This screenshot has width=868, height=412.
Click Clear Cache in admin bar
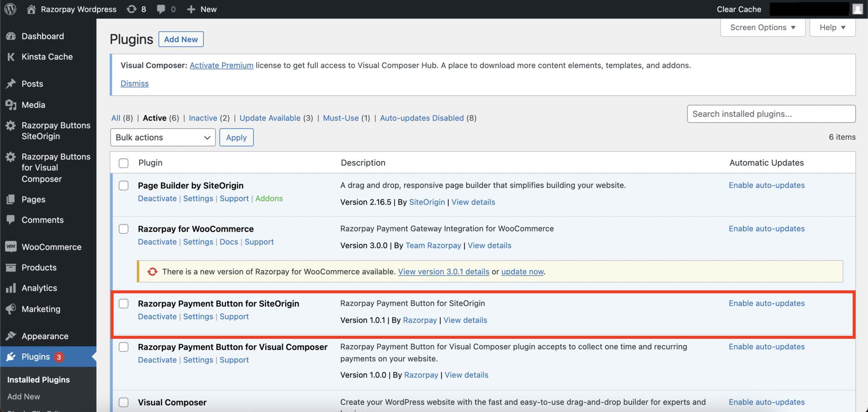(739, 9)
